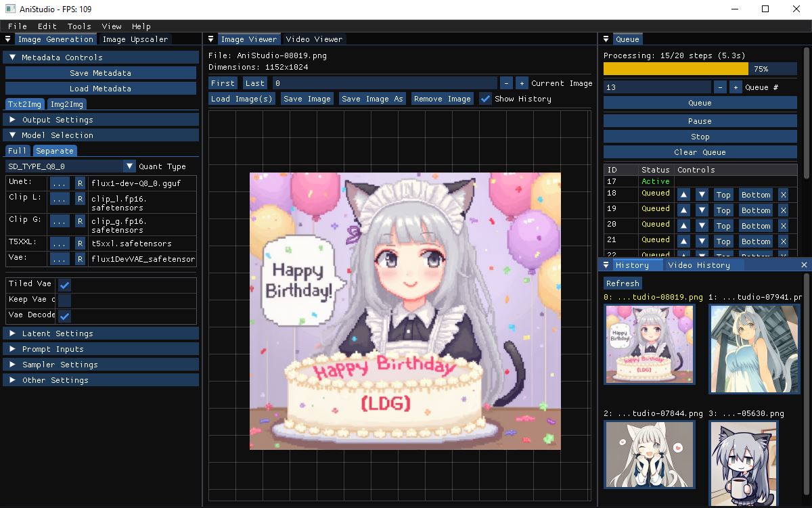Browse for Clip G model file
Image resolution: width=812 pixels, height=508 pixels.
pos(60,221)
